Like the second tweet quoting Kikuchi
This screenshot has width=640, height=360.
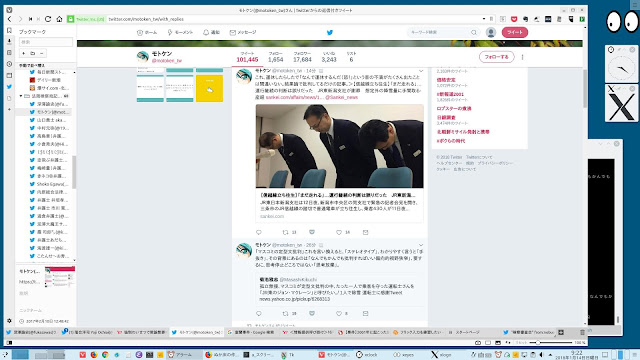339,313
